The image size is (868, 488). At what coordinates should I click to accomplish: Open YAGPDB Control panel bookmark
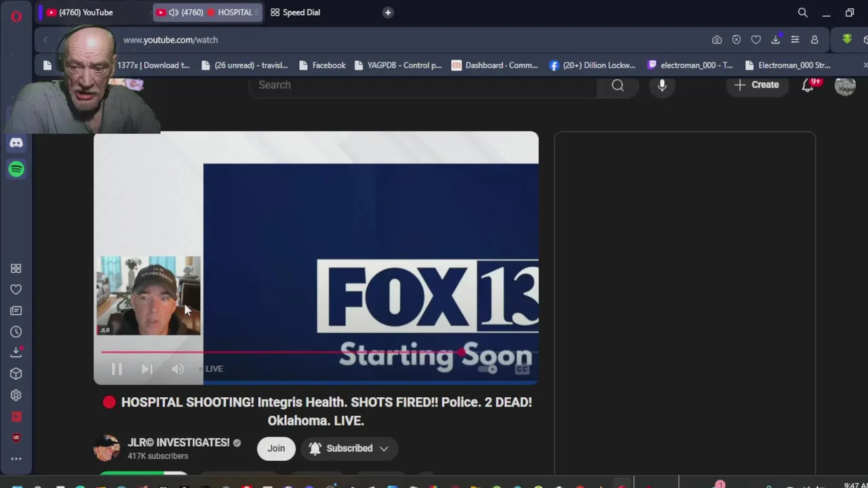click(398, 65)
